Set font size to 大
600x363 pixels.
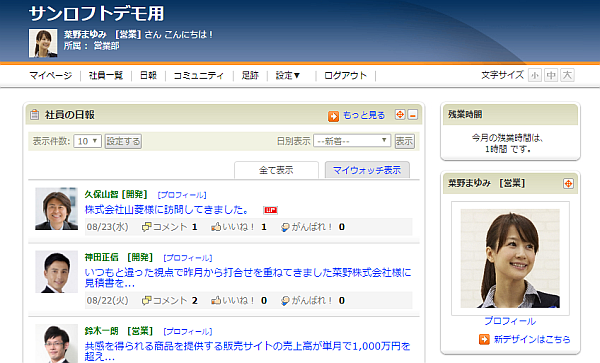click(567, 75)
